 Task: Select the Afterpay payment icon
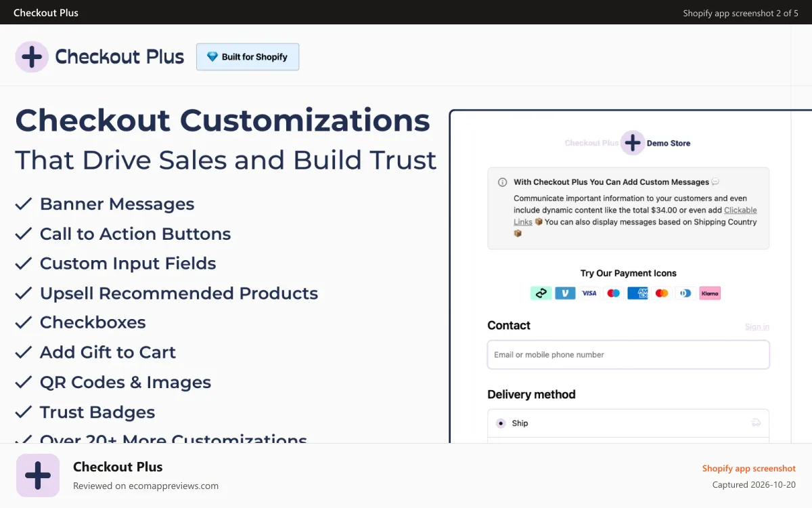click(541, 293)
